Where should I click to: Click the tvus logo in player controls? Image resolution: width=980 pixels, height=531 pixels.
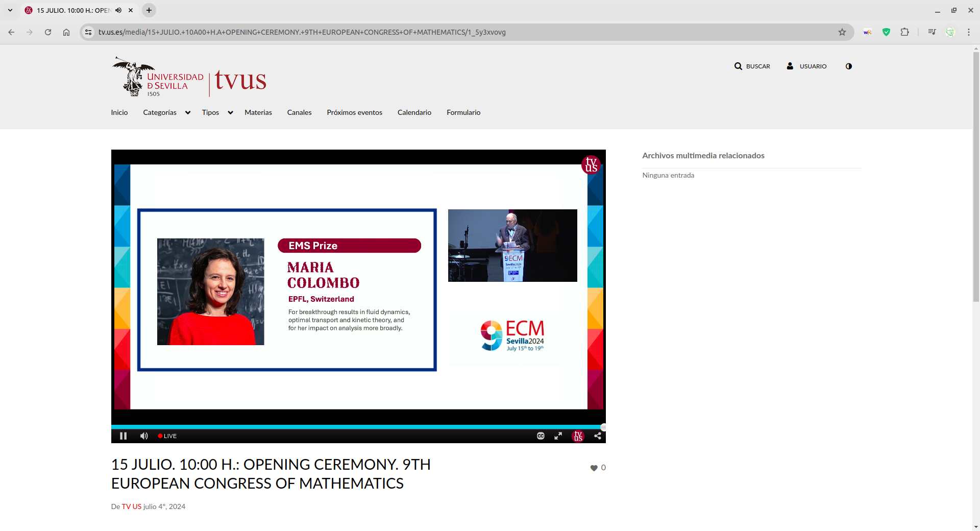tap(578, 436)
